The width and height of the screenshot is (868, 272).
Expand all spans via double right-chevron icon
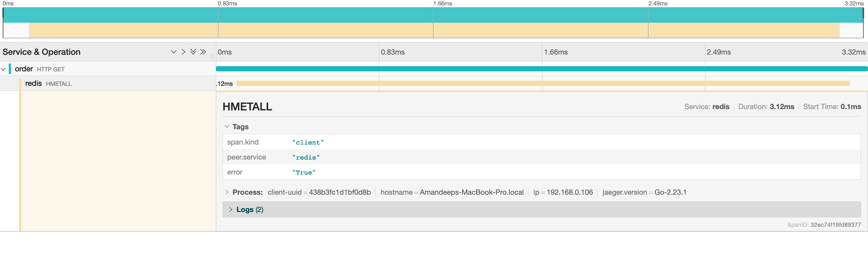(x=203, y=52)
